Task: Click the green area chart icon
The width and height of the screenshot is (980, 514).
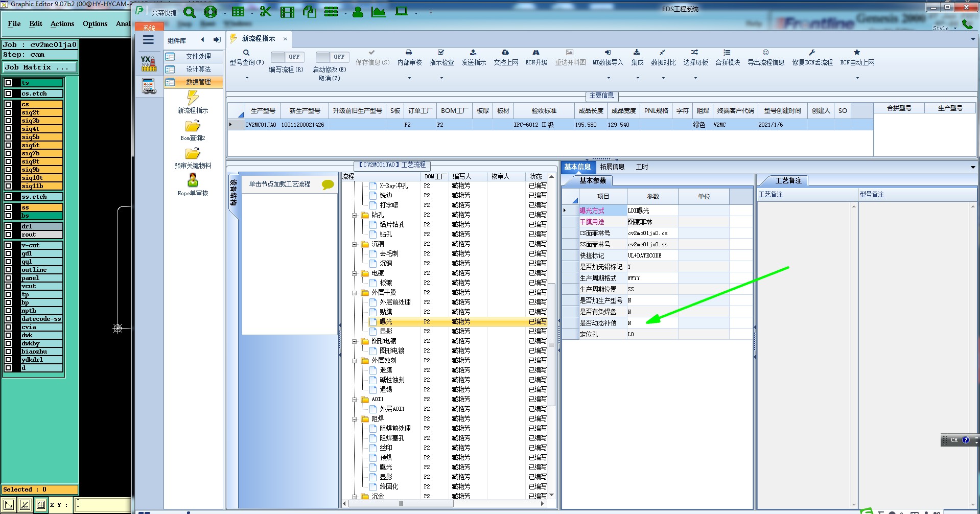Action: click(379, 11)
